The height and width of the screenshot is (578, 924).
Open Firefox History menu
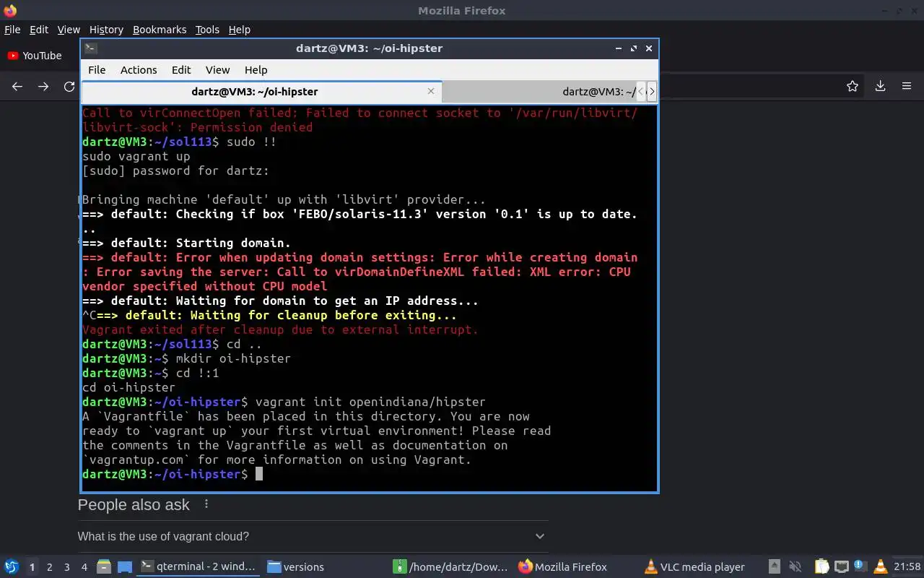pos(106,30)
